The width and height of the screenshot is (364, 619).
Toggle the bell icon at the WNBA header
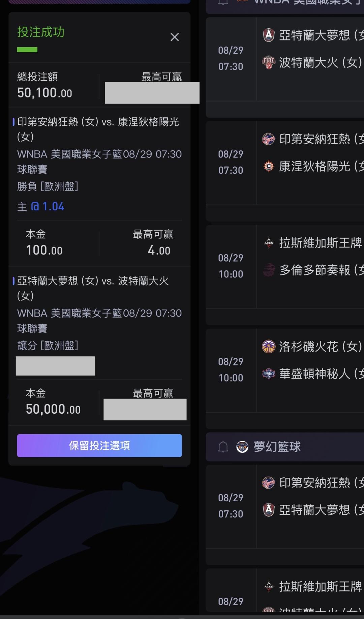[223, 2]
